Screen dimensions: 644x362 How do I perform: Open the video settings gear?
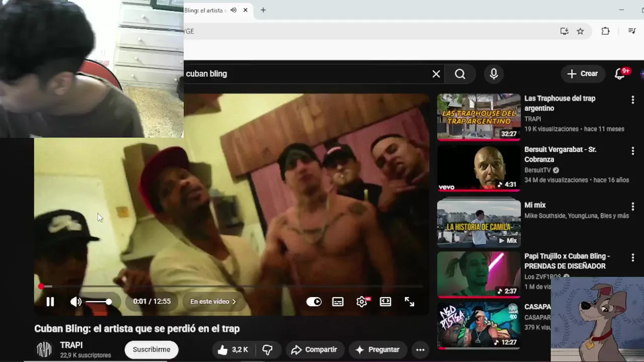(x=362, y=302)
